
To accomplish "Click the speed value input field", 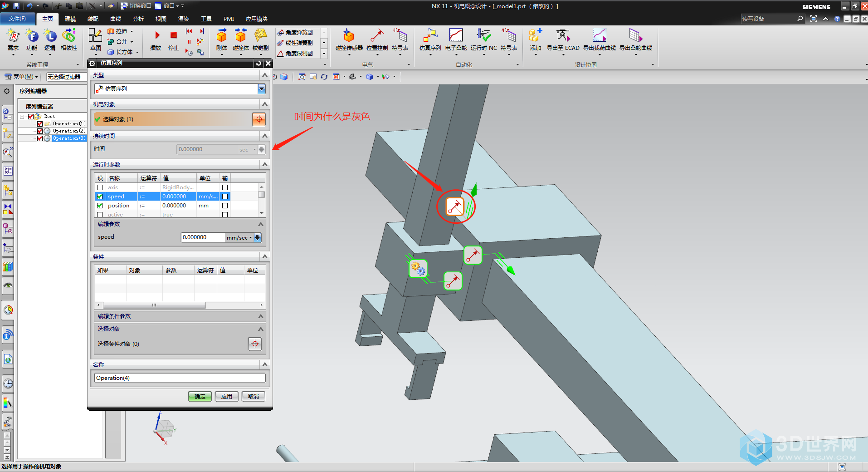I will [203, 237].
